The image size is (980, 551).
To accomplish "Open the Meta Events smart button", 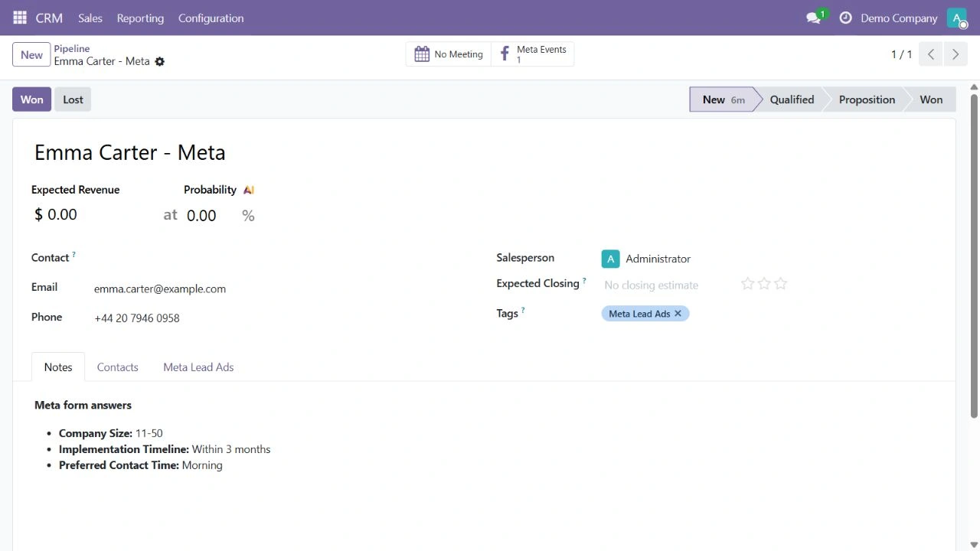I will pos(533,54).
